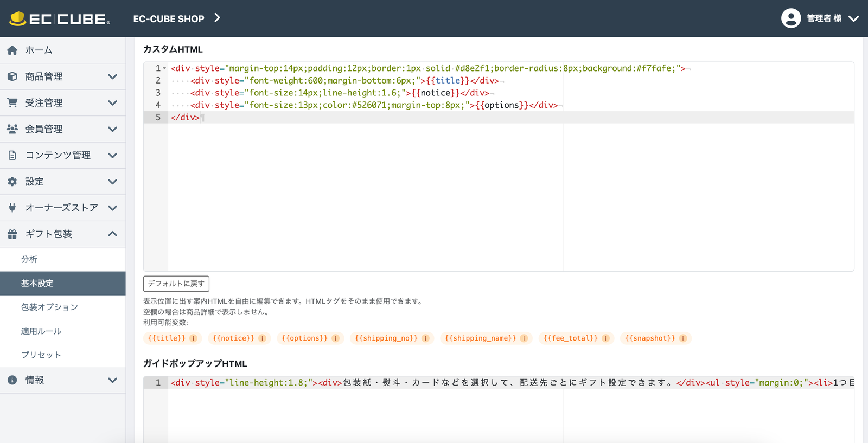Open 適用ルール submenu item
The height and width of the screenshot is (443, 868).
point(41,331)
